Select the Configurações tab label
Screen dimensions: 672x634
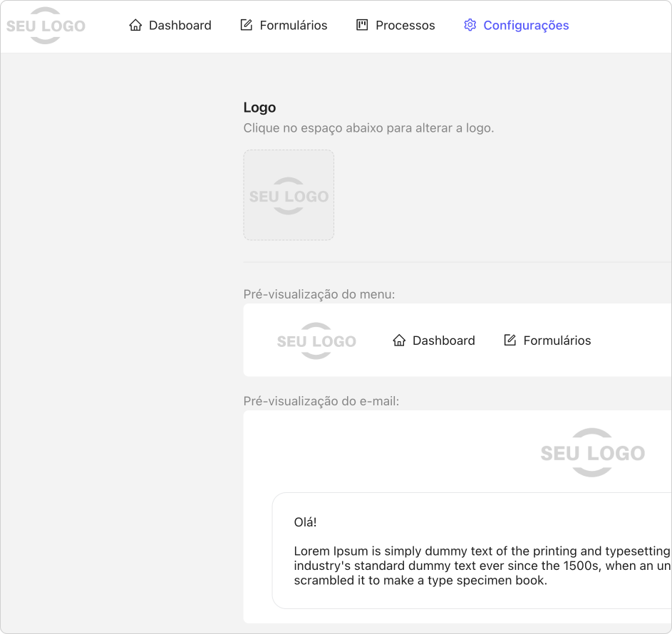pos(526,26)
